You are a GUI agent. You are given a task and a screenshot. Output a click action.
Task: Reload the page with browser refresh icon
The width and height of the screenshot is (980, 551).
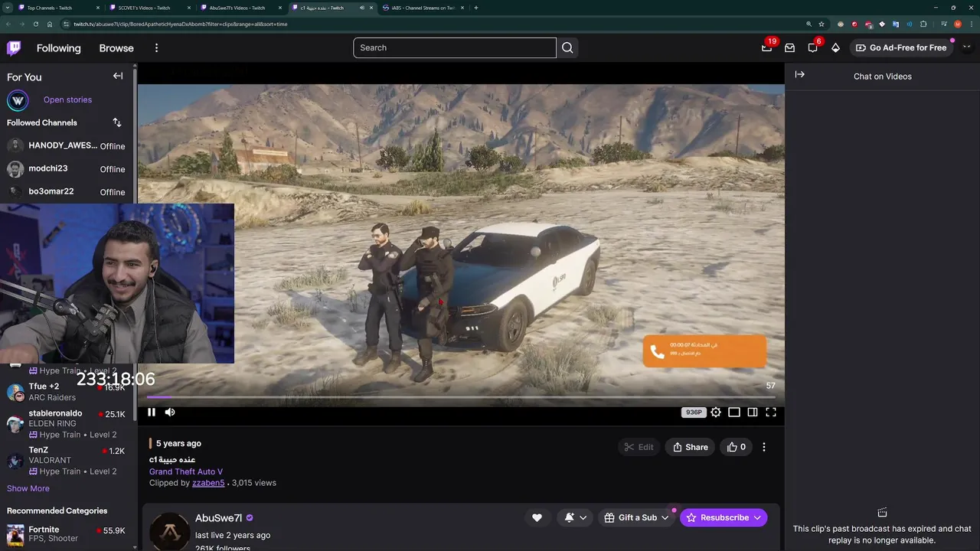pos(34,24)
